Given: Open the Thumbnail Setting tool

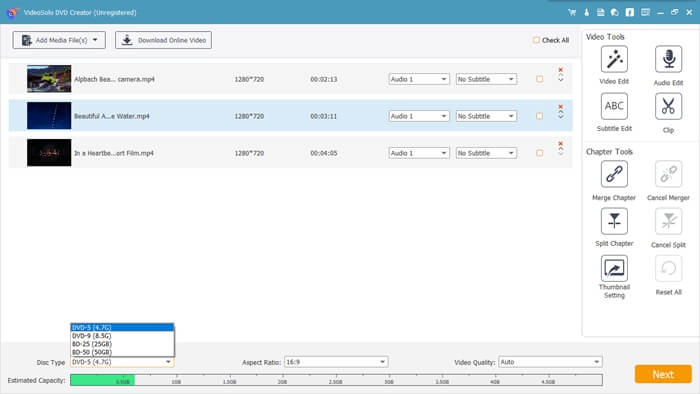Looking at the screenshot, I should [614, 268].
